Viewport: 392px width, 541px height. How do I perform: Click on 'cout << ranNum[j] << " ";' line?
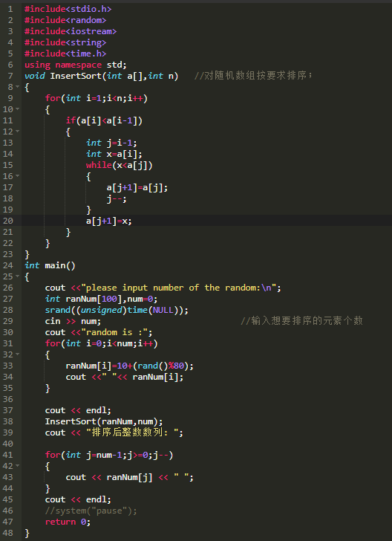130,477
